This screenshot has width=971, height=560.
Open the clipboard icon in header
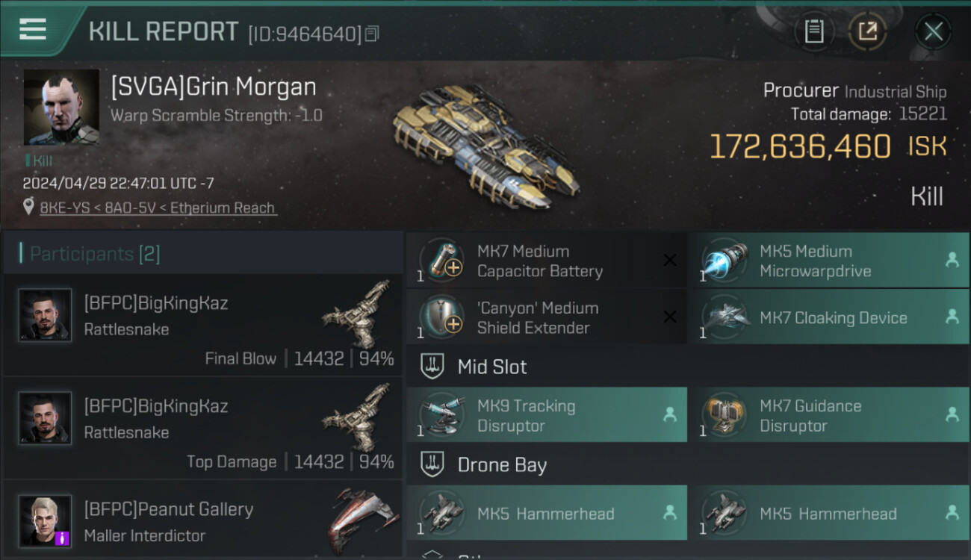(814, 31)
